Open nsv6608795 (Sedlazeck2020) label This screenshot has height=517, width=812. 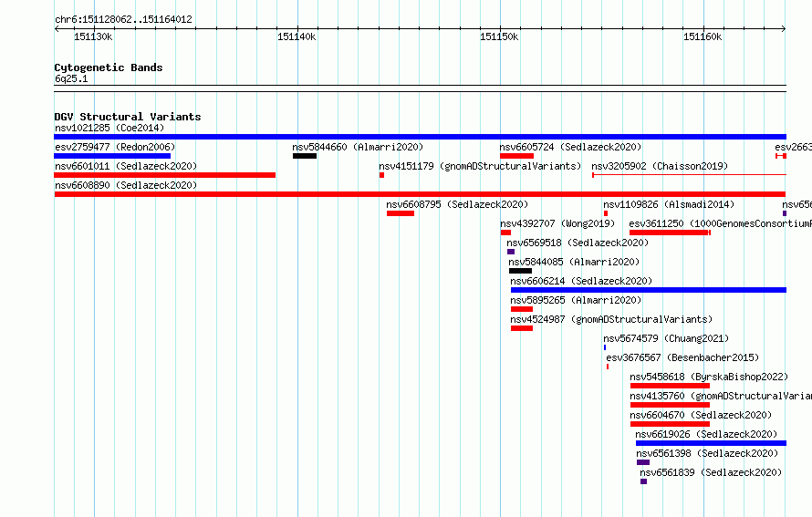point(457,204)
